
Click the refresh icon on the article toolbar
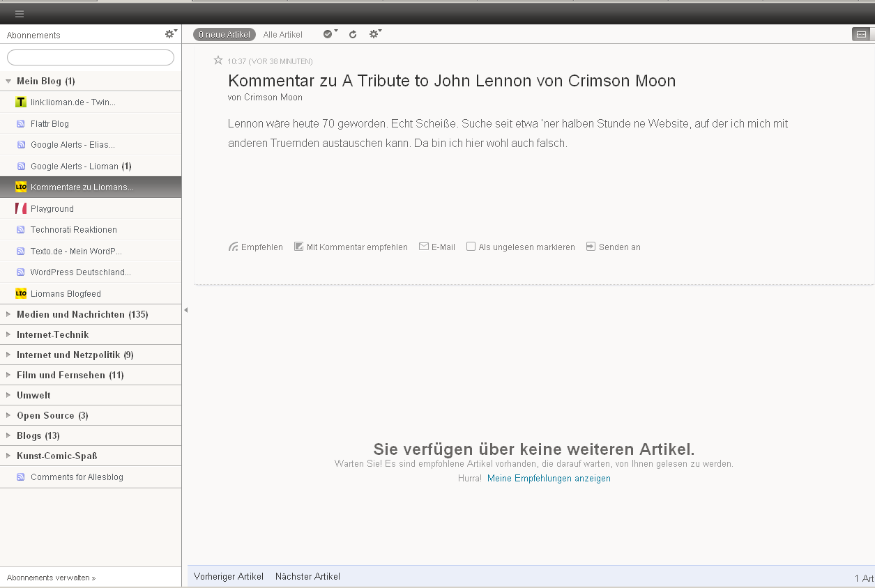point(352,33)
